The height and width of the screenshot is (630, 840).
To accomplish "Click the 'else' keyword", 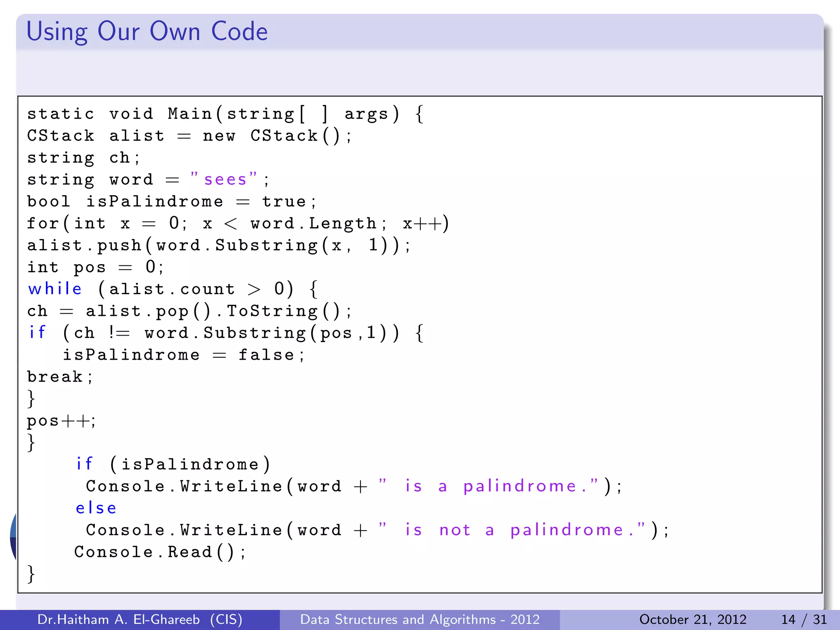I will point(96,508).
